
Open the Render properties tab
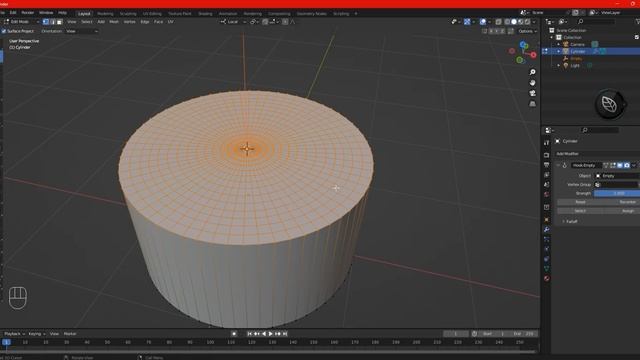[547, 155]
